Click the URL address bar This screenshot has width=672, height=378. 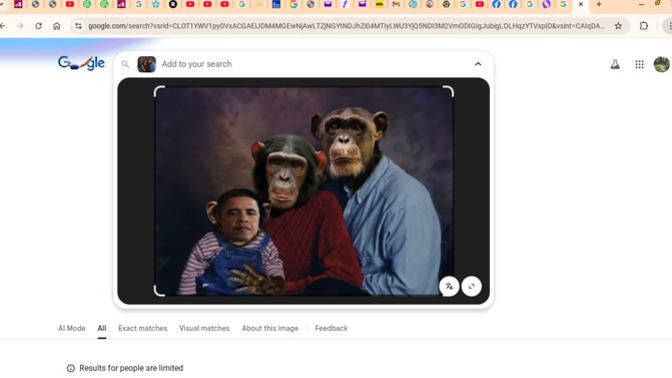point(346,26)
